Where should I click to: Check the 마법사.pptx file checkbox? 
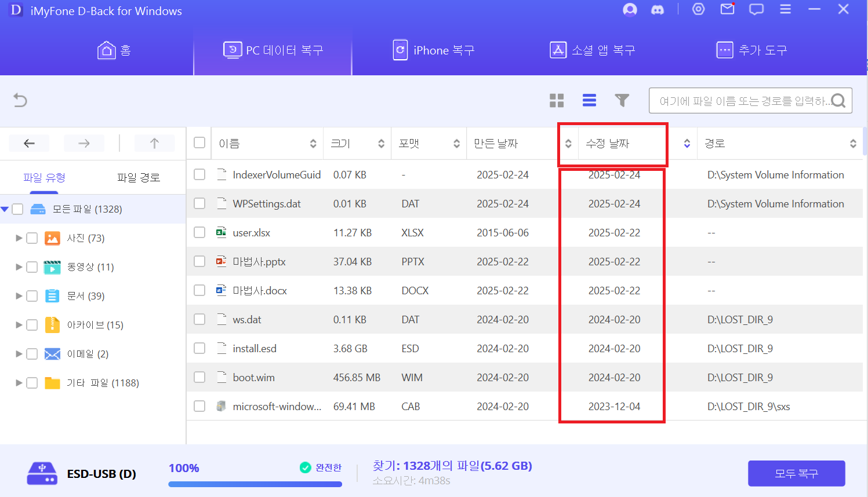(x=199, y=261)
